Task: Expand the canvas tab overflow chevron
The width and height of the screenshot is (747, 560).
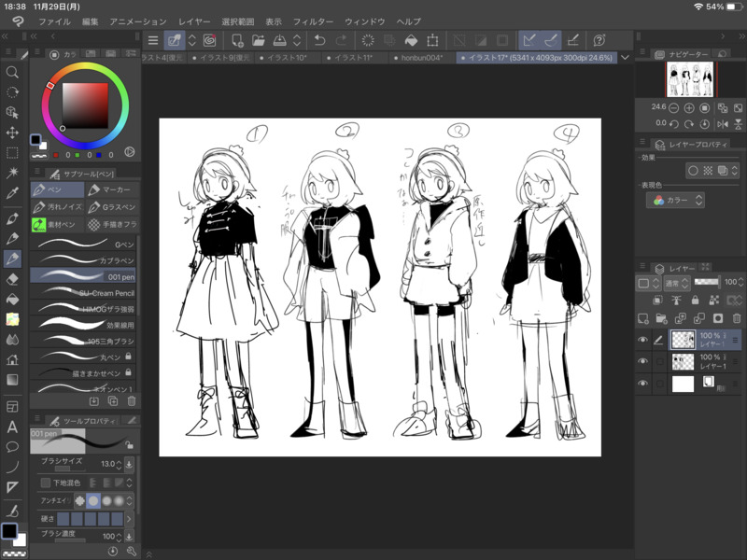Action: pyautogui.click(x=625, y=58)
